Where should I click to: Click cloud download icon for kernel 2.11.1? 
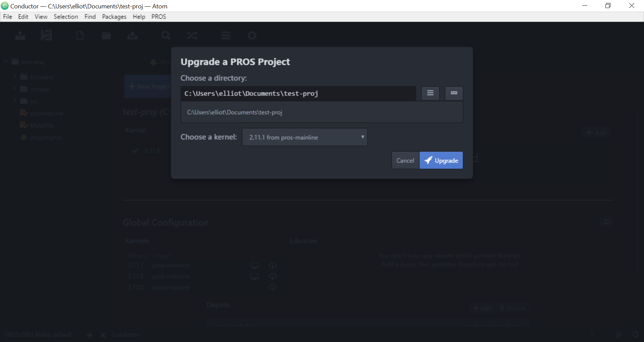(273, 266)
